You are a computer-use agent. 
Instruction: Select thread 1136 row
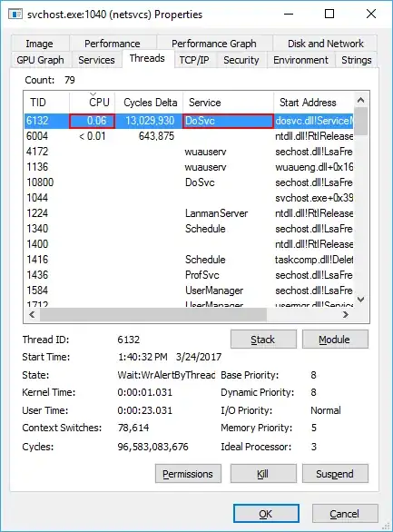(189, 167)
